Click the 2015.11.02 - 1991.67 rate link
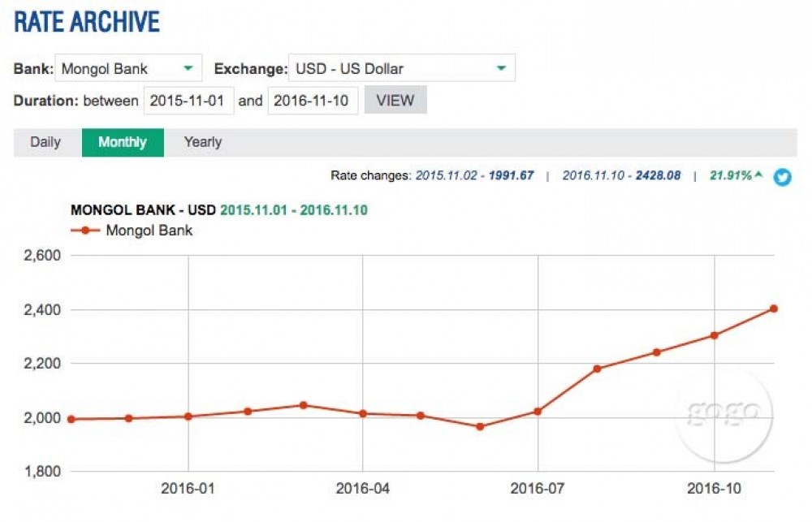Viewport: 812px width, 522px height. [474, 175]
